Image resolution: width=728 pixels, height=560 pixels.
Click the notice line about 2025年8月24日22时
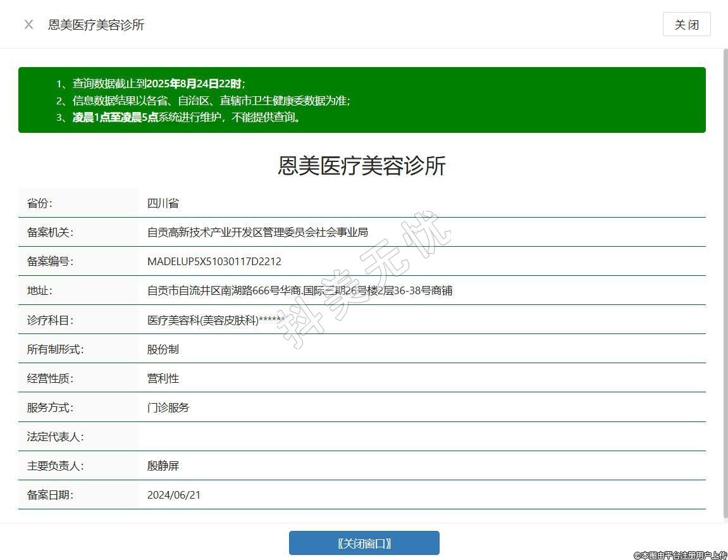[158, 84]
